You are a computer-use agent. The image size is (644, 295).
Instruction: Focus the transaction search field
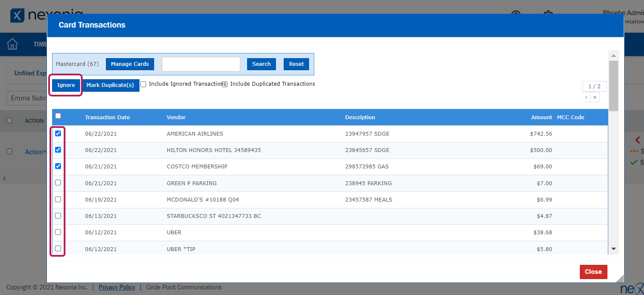tap(201, 64)
